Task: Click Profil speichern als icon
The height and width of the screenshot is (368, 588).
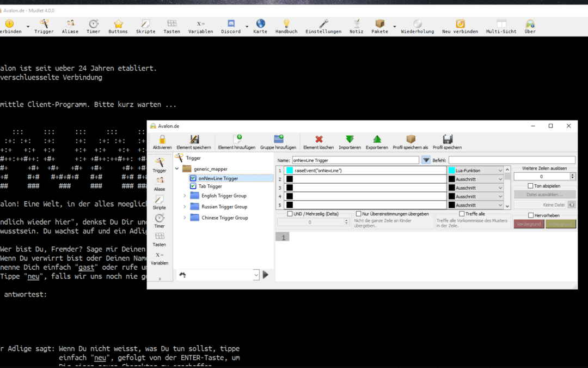Action: [x=411, y=142]
